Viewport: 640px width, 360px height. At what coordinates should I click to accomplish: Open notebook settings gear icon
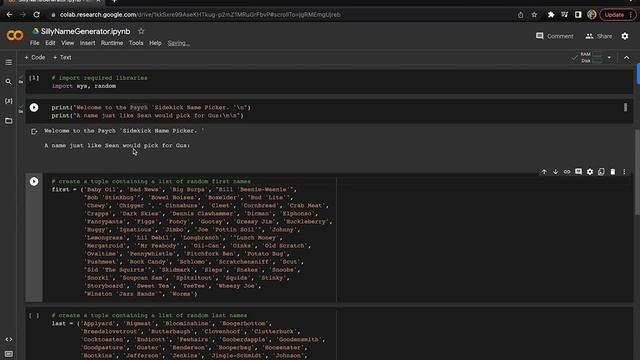click(625, 36)
